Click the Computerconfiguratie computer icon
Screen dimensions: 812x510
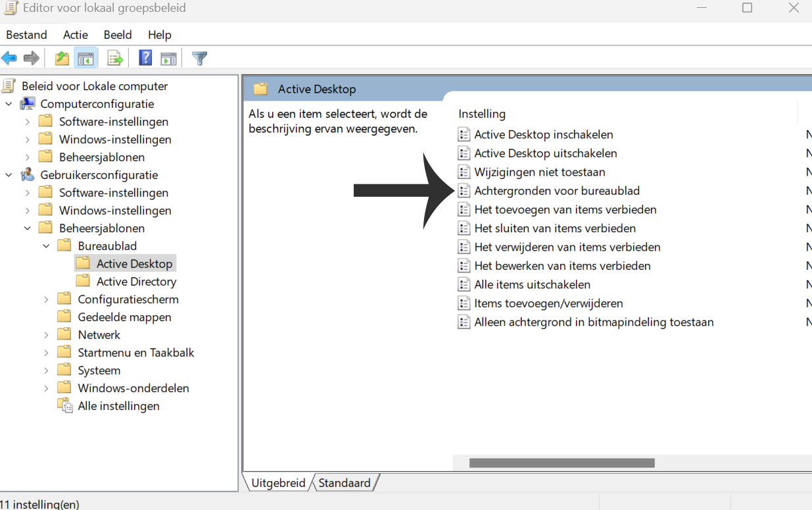tap(28, 103)
